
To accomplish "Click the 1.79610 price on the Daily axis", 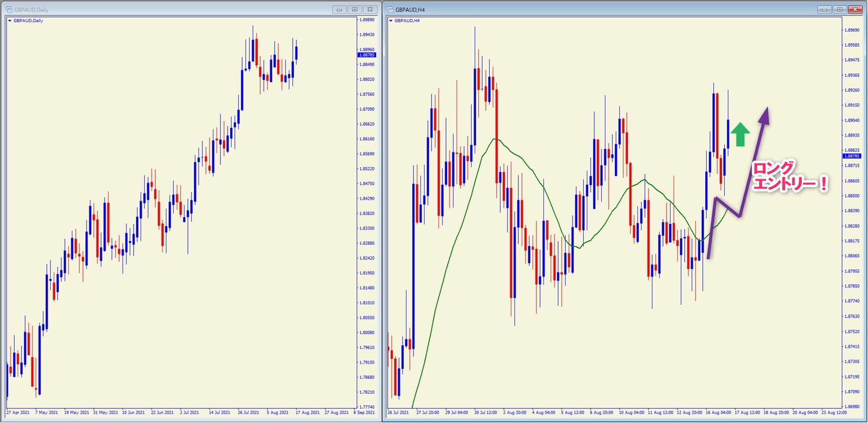I will pos(367,347).
